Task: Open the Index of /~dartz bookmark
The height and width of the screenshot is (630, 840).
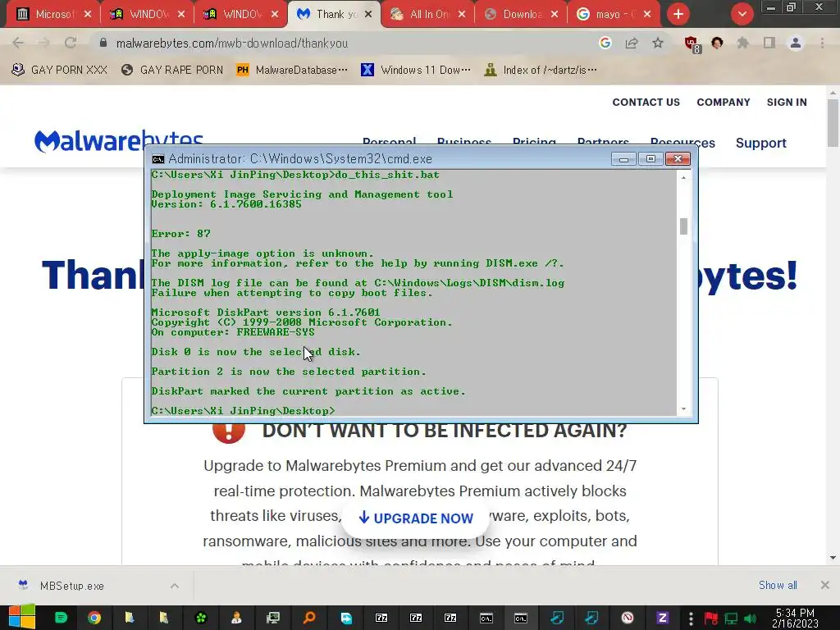Action: pyautogui.click(x=540, y=71)
